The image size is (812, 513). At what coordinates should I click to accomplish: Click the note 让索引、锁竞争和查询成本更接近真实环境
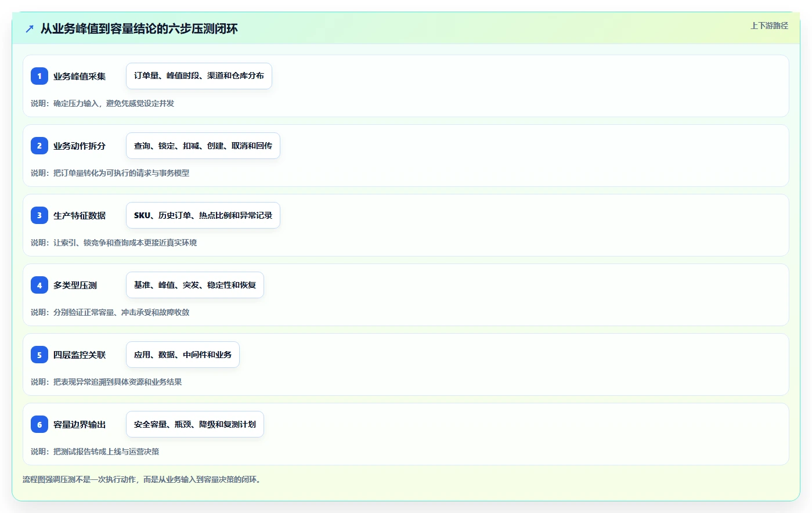(125, 243)
